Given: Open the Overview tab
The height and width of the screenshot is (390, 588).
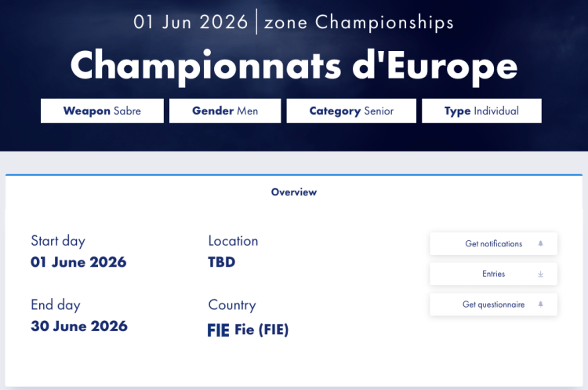Looking at the screenshot, I should click(x=294, y=192).
